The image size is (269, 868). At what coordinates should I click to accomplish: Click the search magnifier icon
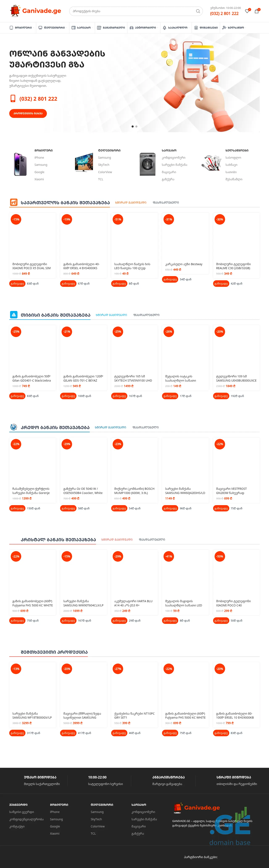198,11
